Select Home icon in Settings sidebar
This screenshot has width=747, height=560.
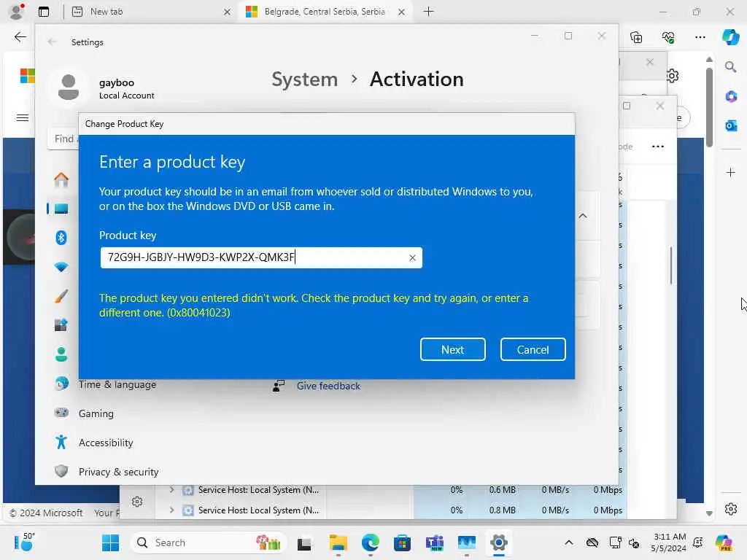coord(61,179)
